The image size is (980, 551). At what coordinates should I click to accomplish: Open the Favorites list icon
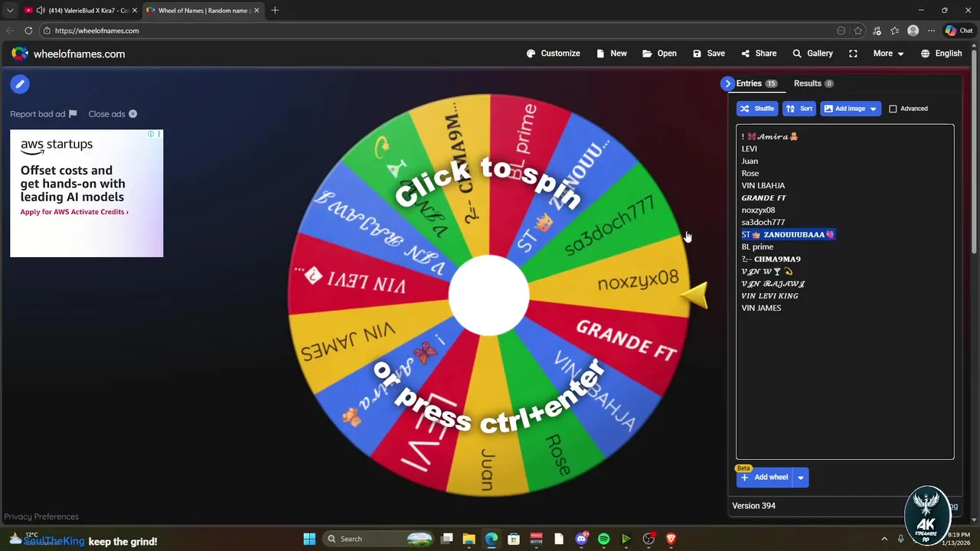(x=894, y=31)
